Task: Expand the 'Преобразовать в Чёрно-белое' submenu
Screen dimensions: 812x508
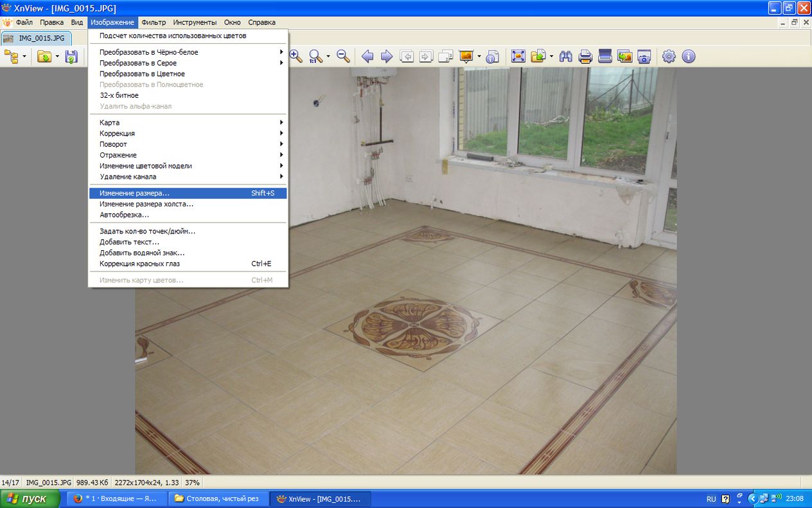Action: pyautogui.click(x=188, y=52)
